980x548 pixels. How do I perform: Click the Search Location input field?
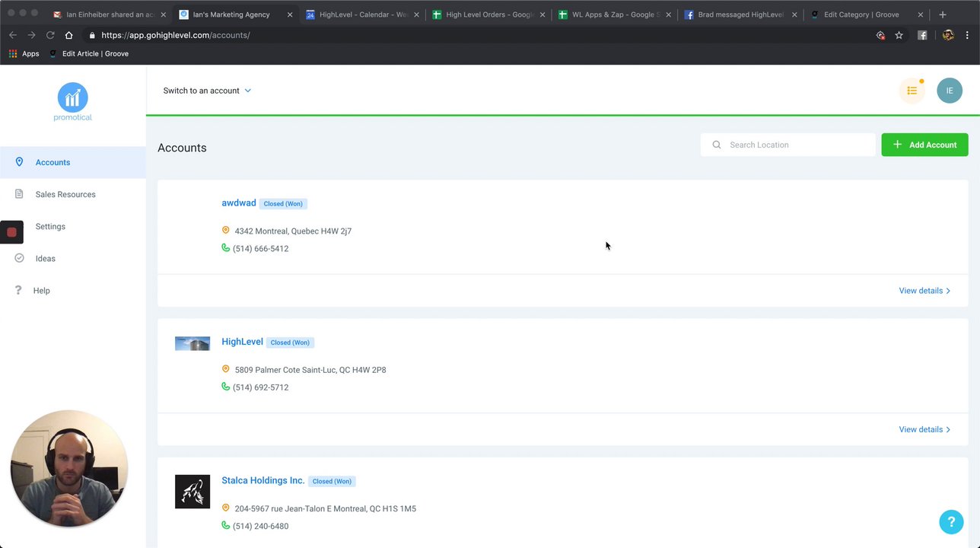point(787,145)
